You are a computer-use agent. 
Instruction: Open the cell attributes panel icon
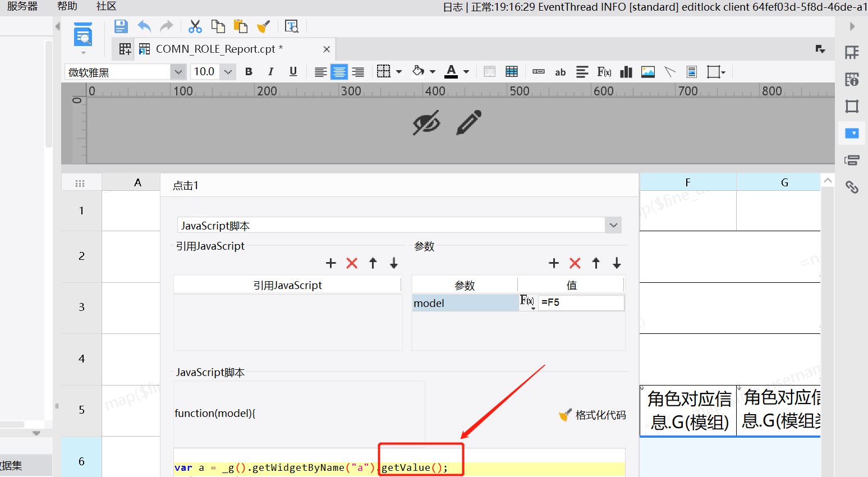852,53
